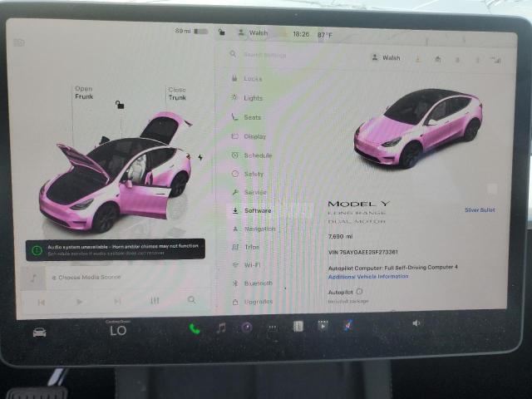Viewport: 532px width, 399px height.
Task: Open Additional Vehicle Information link
Action: 368,277
